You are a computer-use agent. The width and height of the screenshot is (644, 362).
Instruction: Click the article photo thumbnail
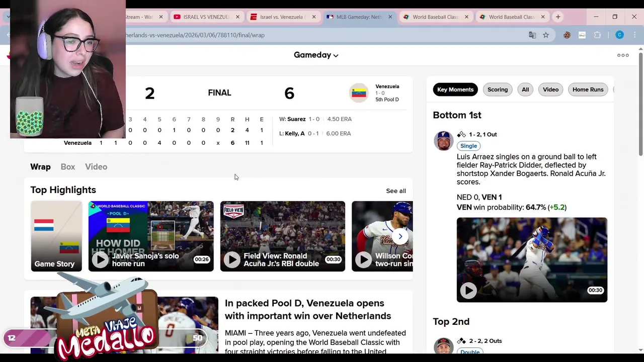click(124, 325)
